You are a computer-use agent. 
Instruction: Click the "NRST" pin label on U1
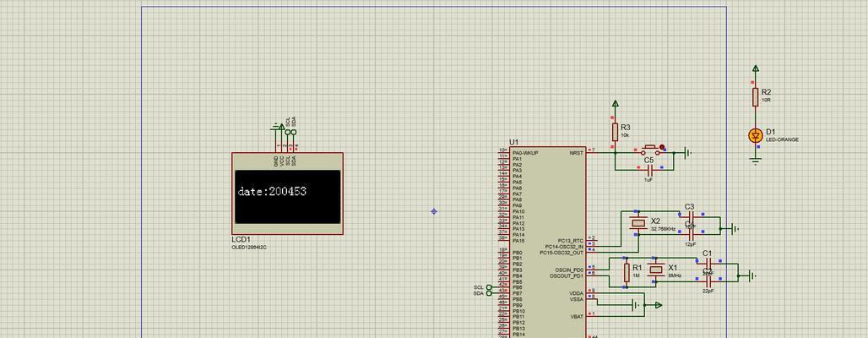pos(576,152)
